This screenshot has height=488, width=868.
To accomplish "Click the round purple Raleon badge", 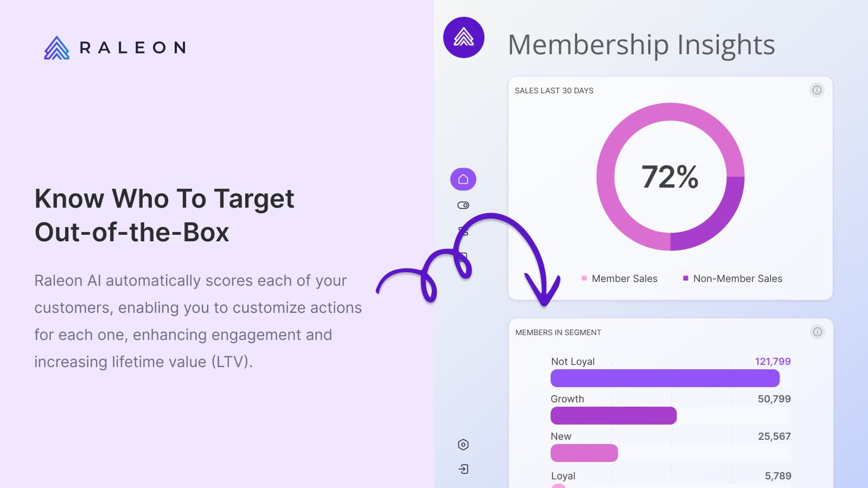I will (464, 37).
